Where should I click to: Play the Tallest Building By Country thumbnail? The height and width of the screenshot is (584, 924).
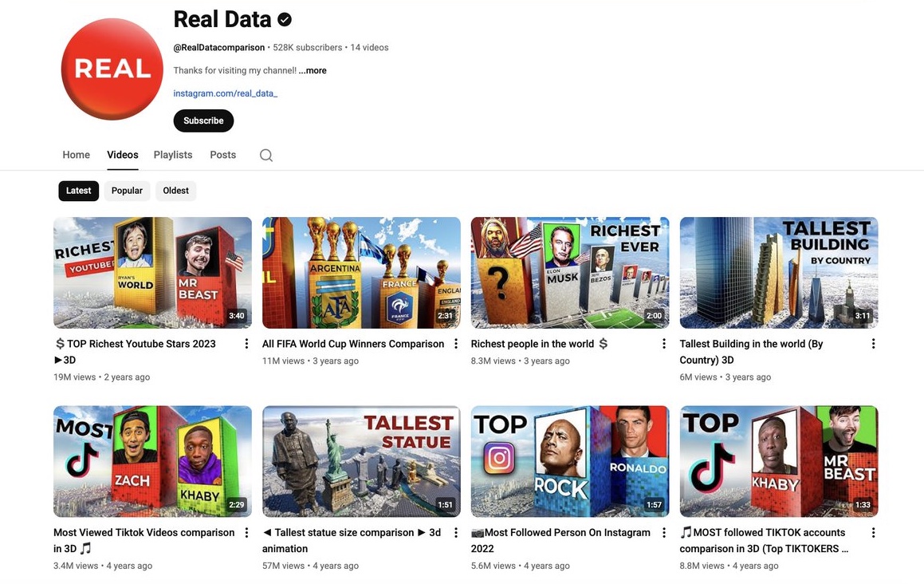coord(778,273)
